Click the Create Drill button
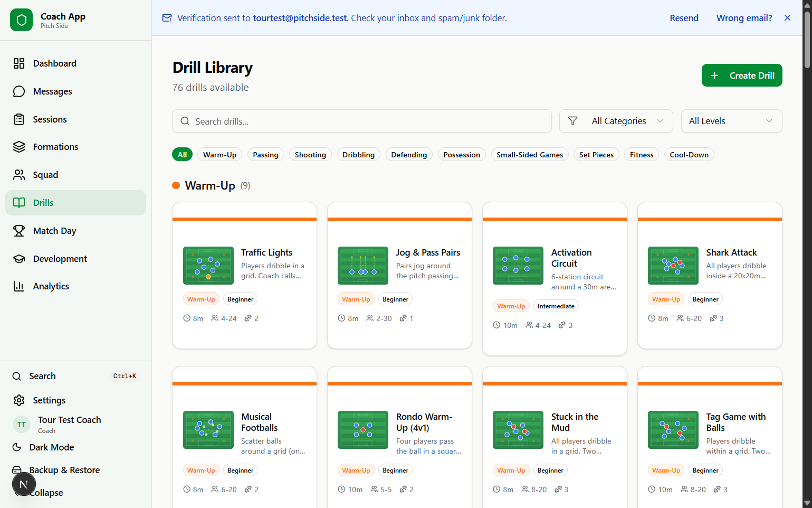 (741, 76)
